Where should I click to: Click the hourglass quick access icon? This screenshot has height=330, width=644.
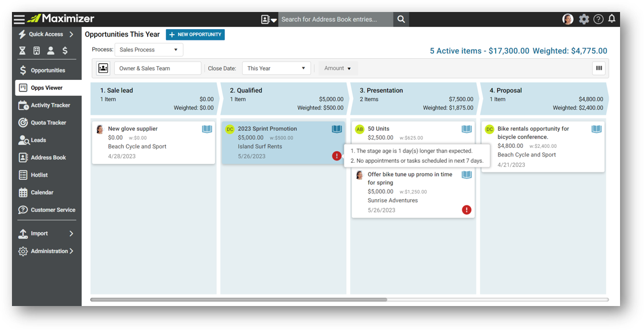[23, 51]
